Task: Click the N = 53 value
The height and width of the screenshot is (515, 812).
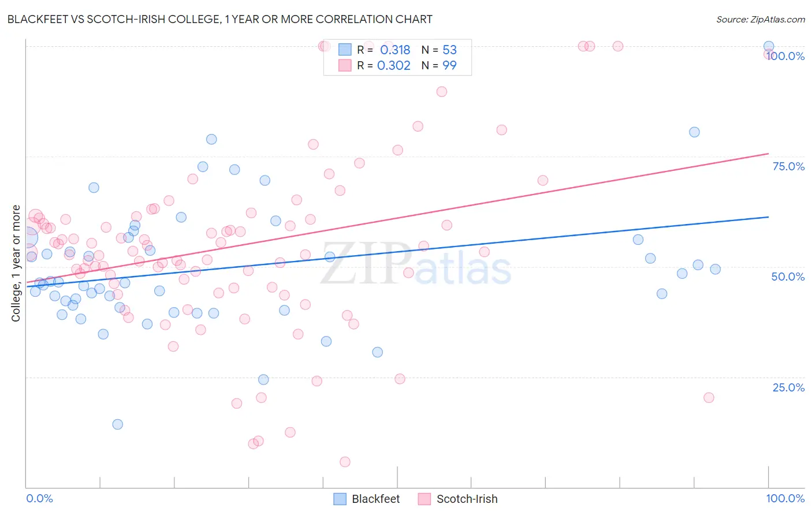Action: coord(439,50)
